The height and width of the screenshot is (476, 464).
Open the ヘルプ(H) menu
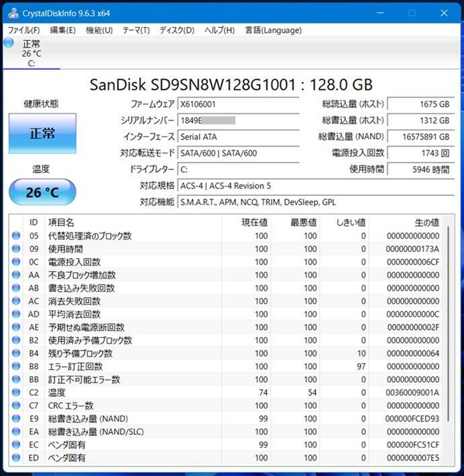219,30
